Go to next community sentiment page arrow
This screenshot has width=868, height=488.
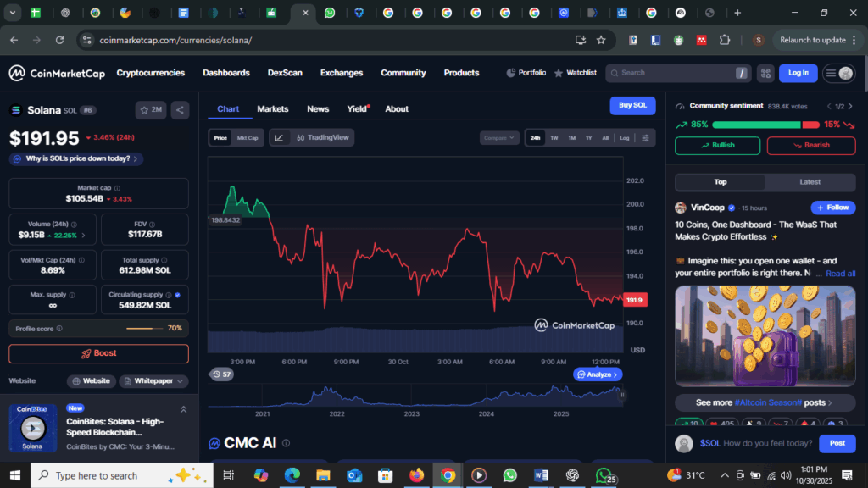(x=852, y=106)
